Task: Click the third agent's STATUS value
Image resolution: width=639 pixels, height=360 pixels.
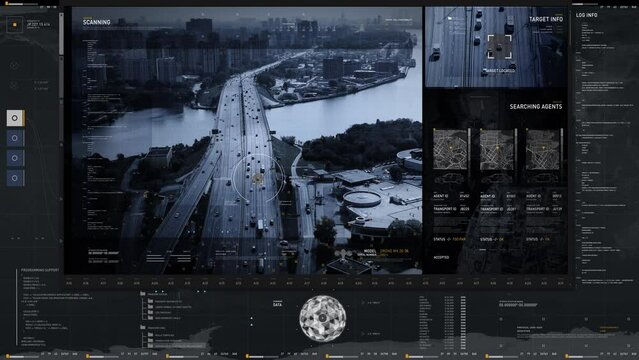Action: [547, 239]
